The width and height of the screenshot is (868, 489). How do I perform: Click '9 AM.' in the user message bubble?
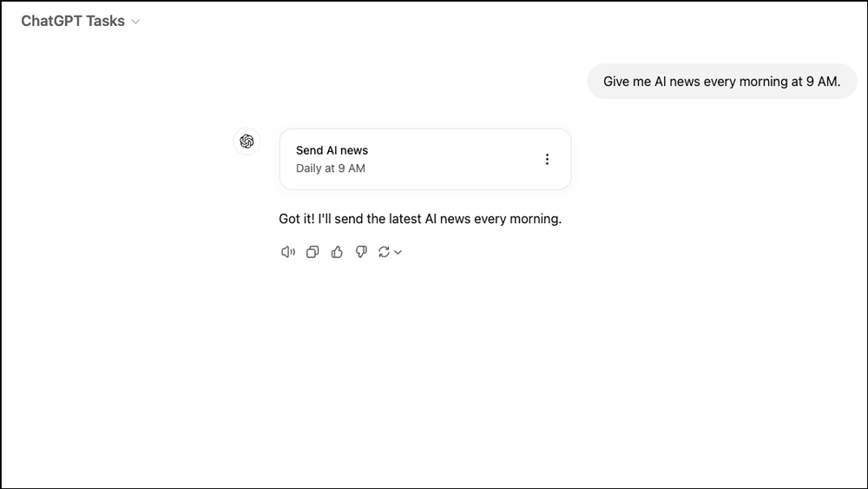[x=823, y=82]
